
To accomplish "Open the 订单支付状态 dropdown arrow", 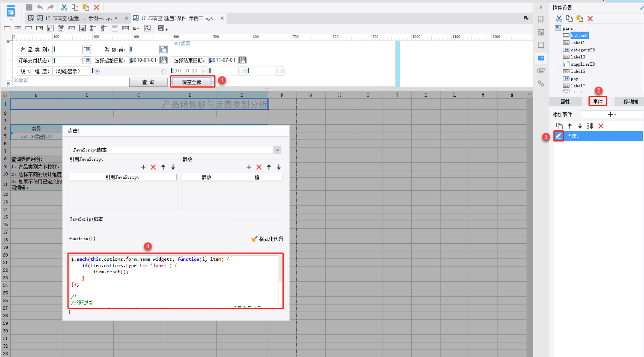I will [x=87, y=60].
